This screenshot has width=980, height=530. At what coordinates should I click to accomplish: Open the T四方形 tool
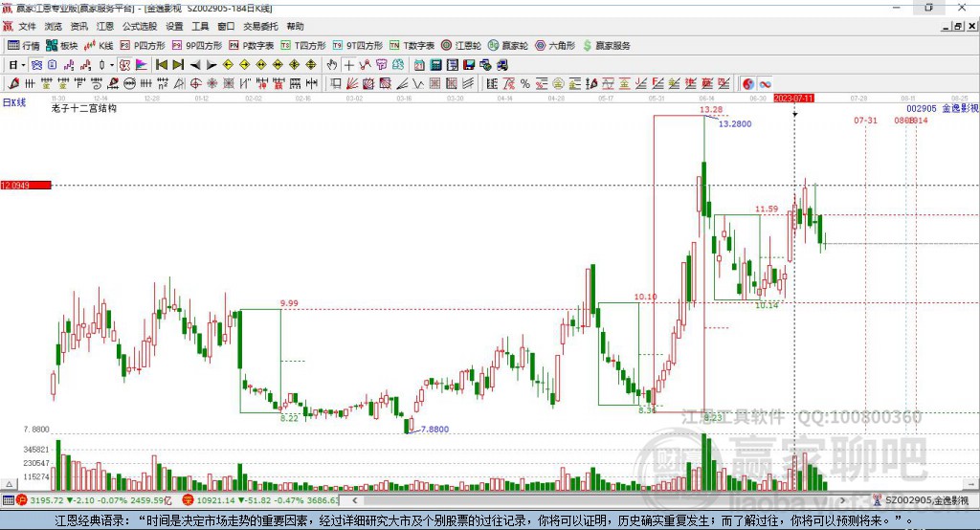coord(303,46)
